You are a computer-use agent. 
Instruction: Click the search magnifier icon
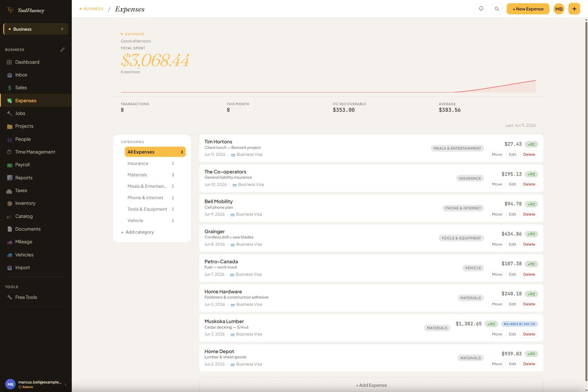click(x=497, y=9)
